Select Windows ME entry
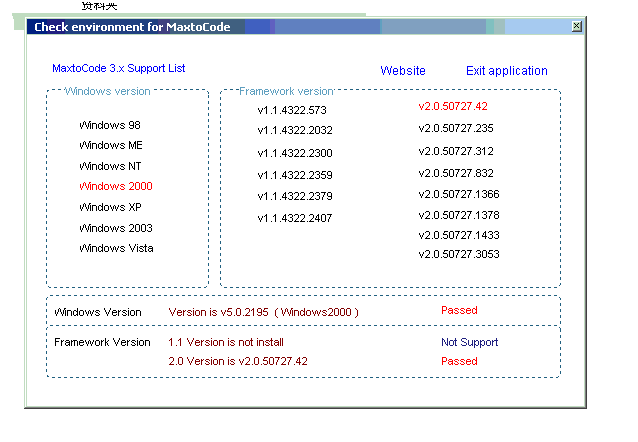 [111, 145]
